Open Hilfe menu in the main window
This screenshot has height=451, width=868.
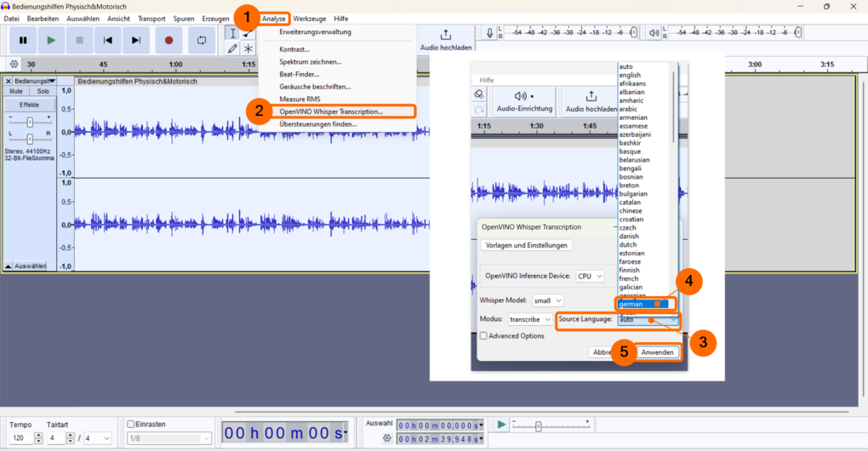coord(341,19)
